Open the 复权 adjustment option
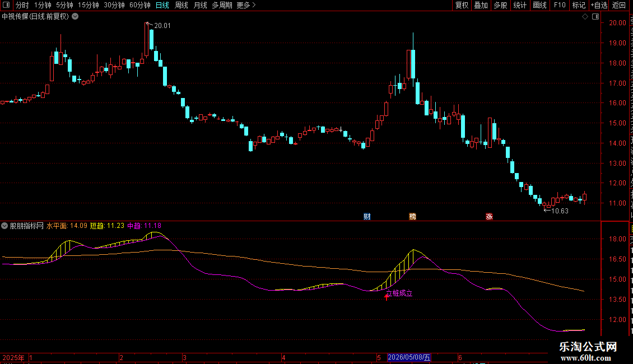This screenshot has width=633, height=364. (462, 5)
